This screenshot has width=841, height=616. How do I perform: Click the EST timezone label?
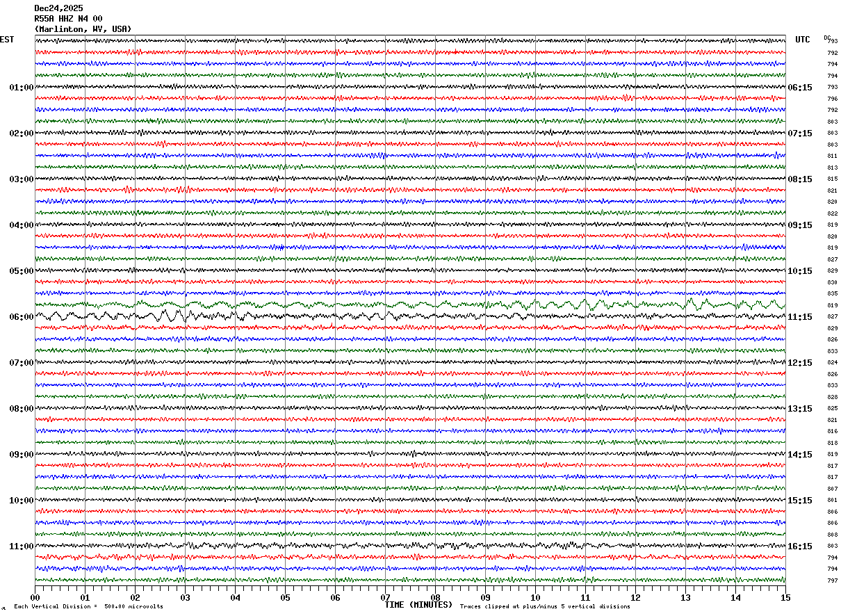(x=7, y=40)
